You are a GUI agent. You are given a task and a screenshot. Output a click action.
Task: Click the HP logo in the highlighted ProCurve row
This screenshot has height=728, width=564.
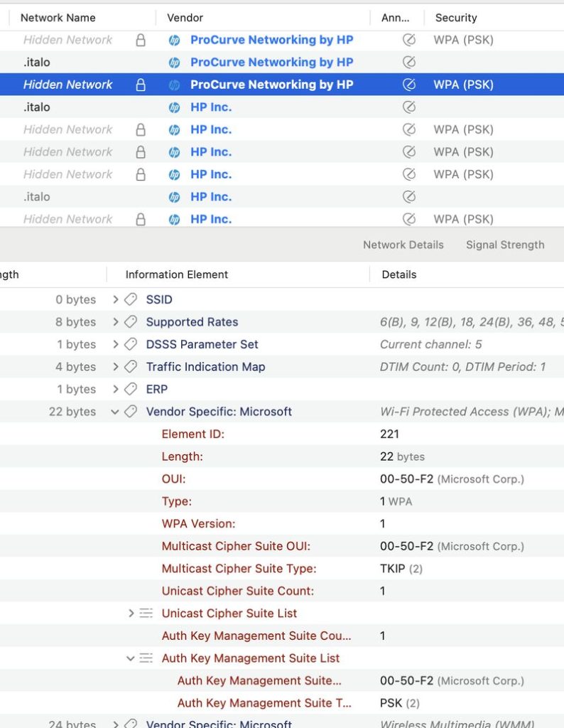click(x=175, y=85)
